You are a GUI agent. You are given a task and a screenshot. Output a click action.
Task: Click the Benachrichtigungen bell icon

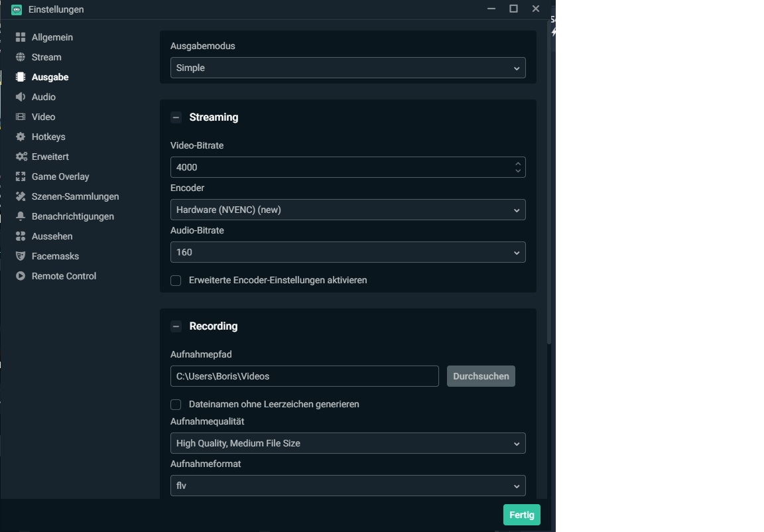[21, 216]
